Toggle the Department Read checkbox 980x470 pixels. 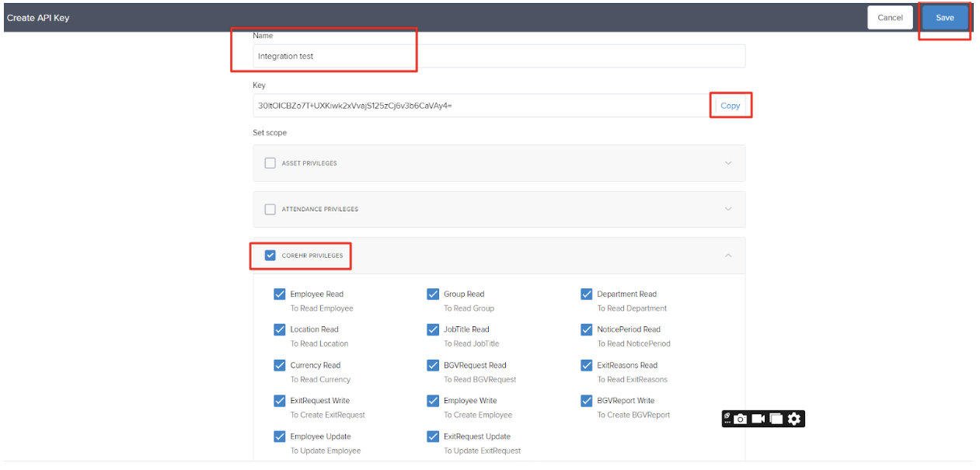(x=587, y=294)
